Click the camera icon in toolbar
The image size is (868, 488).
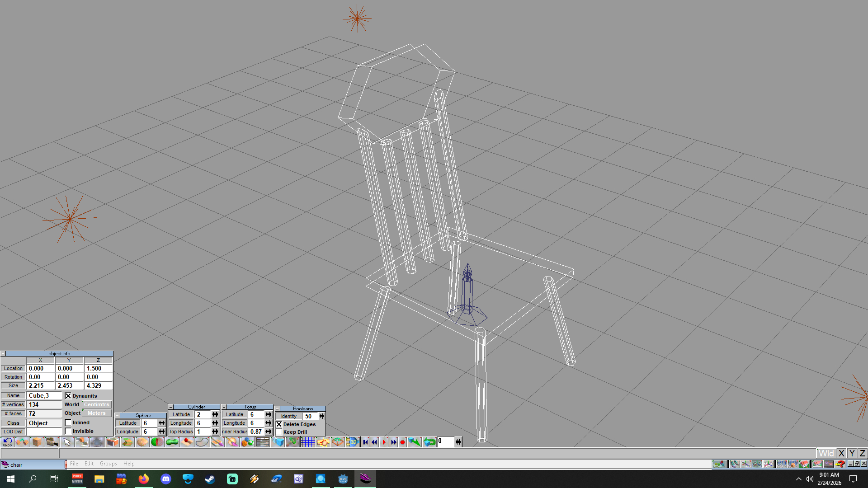52,442
